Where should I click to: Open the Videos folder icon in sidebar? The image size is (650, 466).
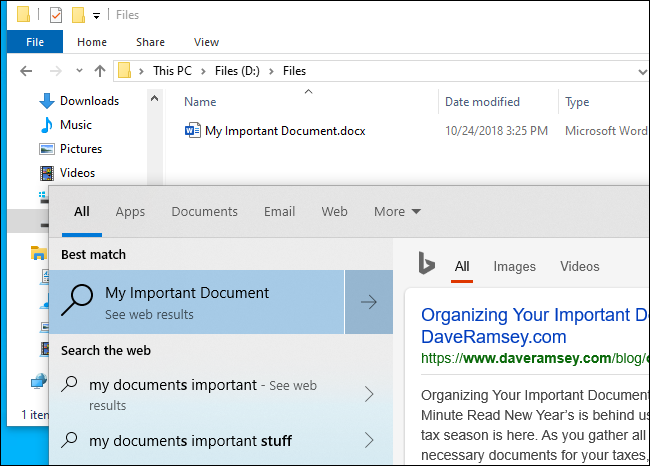point(46,173)
